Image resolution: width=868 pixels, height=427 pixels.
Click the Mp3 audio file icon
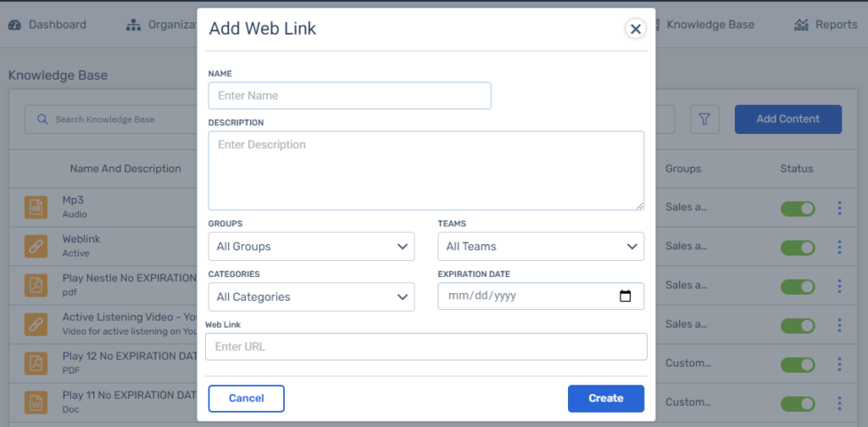[36, 207]
